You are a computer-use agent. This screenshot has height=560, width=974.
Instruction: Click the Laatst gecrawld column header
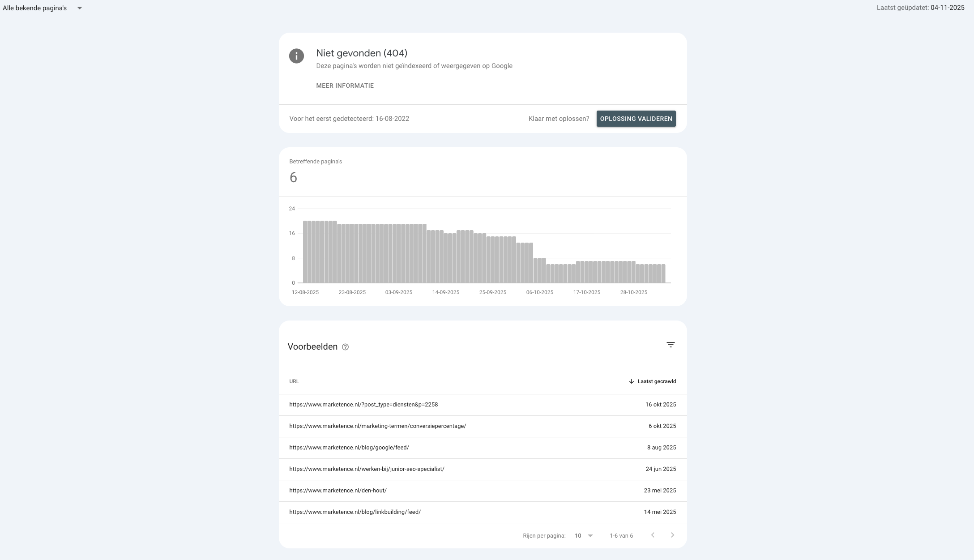[656, 381]
